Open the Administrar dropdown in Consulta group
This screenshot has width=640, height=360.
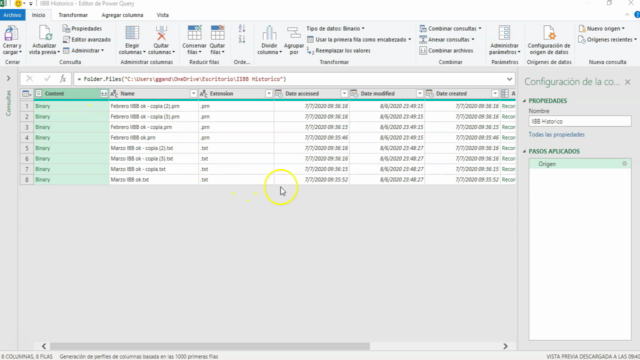coord(84,51)
